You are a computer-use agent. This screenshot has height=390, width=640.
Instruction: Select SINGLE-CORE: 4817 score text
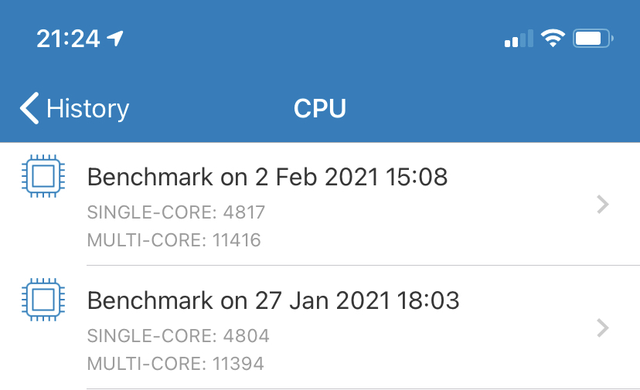tap(176, 212)
